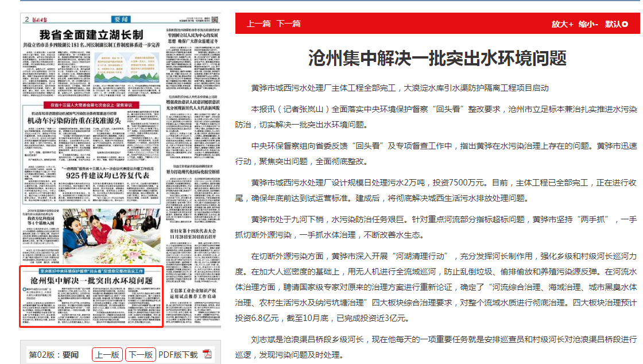Viewport: 643px width, 364px height.
Task: Go to previous article (上一篇)
Action: (258, 24)
